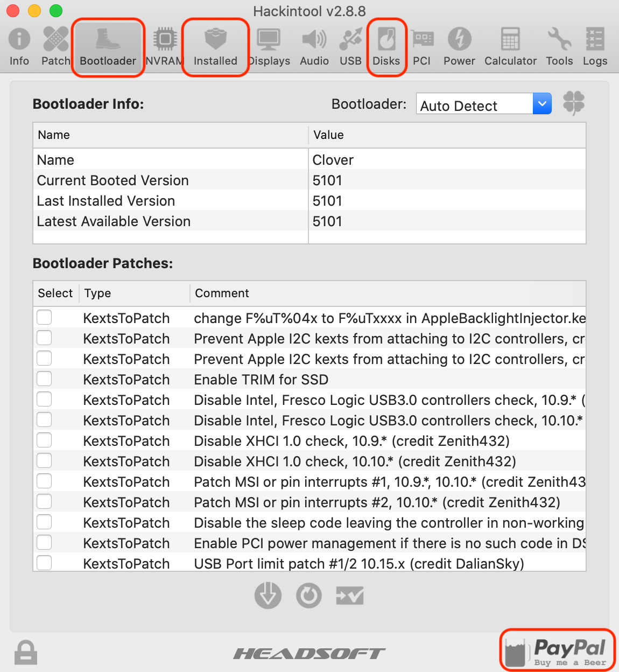Check the AppleBacklightInjector patch checkbox
Screen dimensions: 619x672
(x=44, y=317)
